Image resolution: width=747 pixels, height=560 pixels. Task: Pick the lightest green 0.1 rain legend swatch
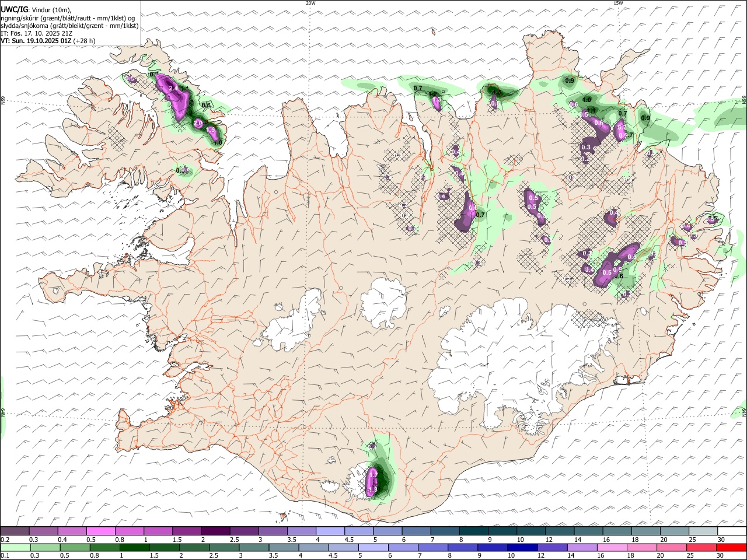point(15,548)
